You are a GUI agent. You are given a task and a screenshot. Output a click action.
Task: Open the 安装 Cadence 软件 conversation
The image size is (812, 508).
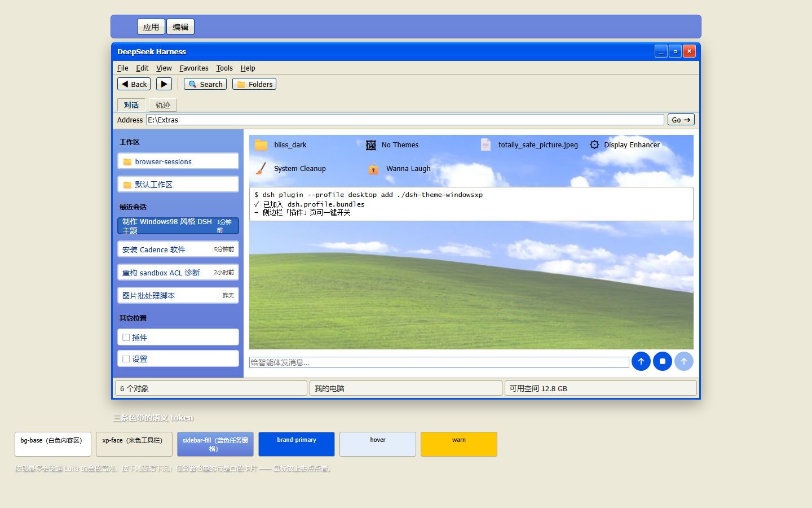click(x=178, y=249)
